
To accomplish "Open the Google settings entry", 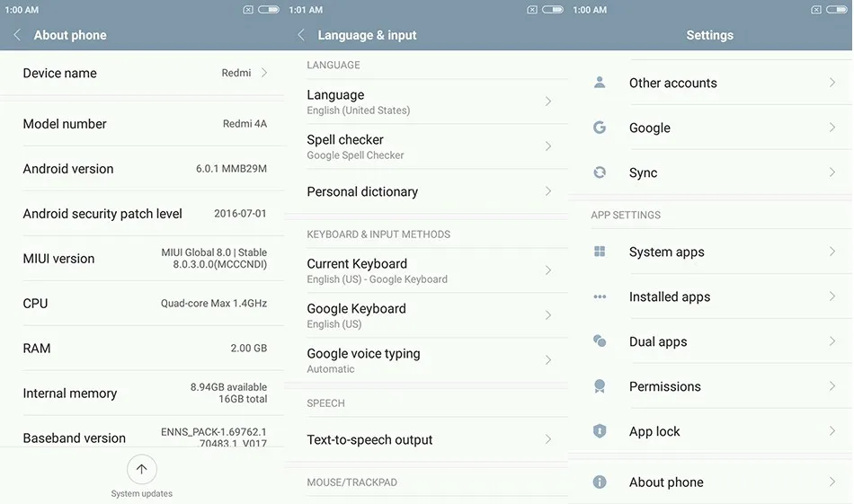I will (710, 128).
